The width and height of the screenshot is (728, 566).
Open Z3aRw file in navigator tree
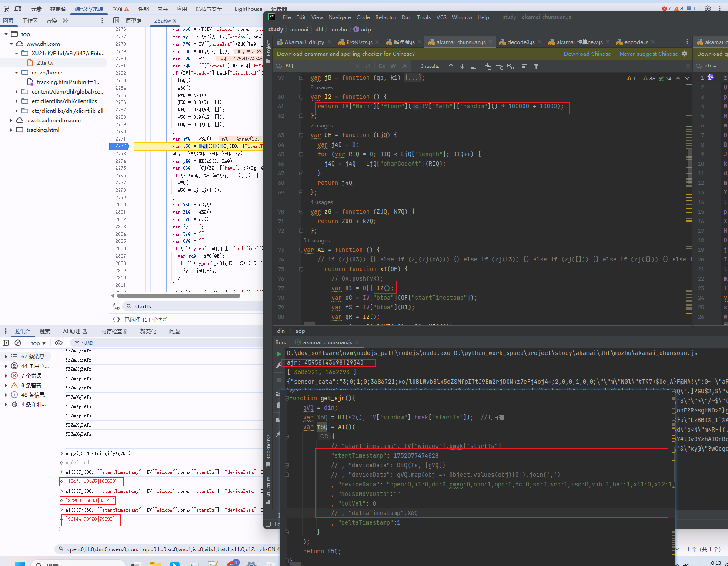click(x=45, y=63)
